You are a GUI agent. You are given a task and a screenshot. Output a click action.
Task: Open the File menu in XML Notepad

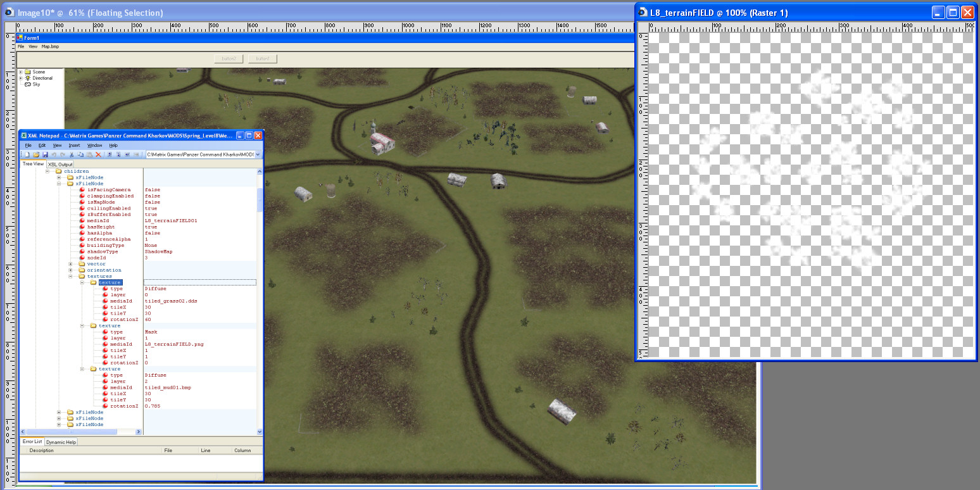coord(28,146)
